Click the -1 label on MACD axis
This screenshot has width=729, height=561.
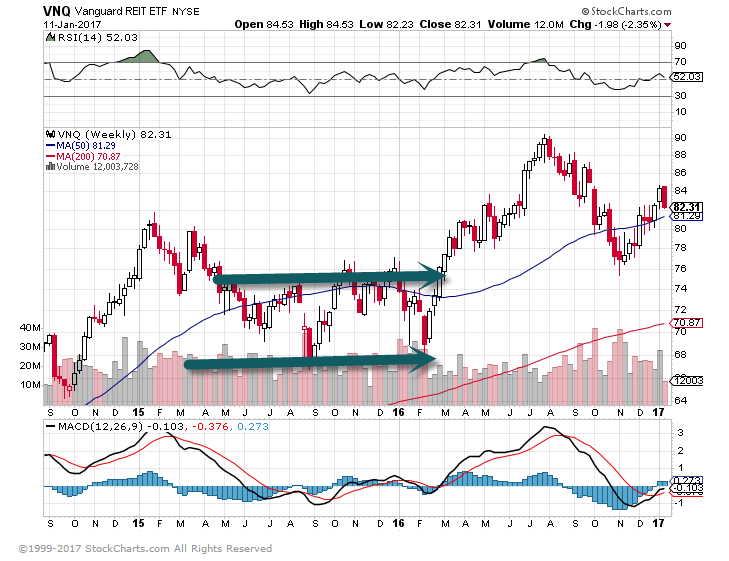680,503
